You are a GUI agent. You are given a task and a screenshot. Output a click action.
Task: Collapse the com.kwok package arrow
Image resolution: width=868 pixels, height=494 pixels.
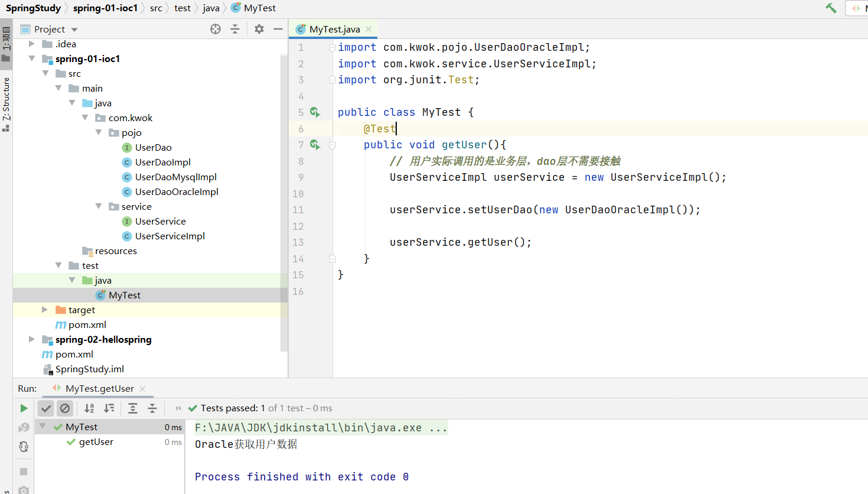tap(85, 118)
